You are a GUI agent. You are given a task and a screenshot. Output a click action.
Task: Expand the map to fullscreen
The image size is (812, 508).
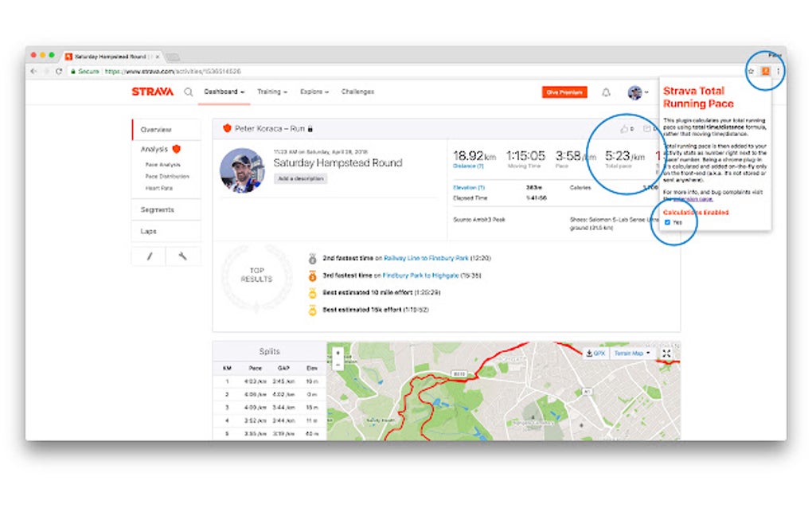666,353
